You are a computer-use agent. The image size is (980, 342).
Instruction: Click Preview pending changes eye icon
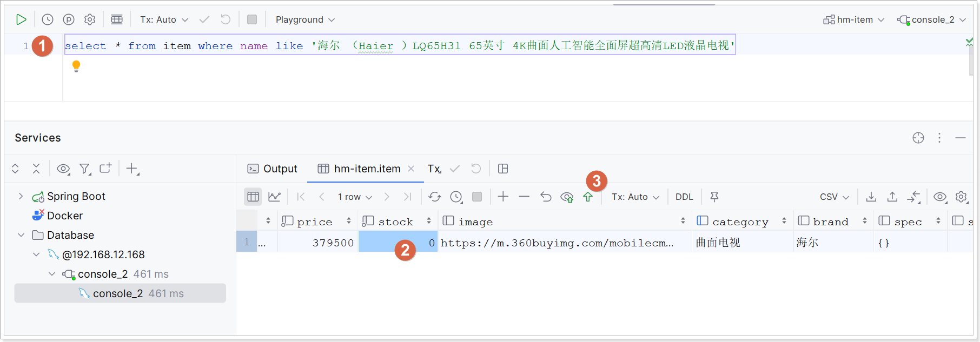[567, 197]
